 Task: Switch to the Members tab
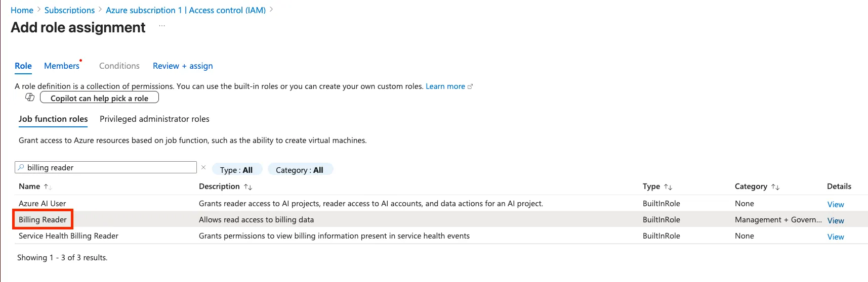tap(62, 66)
